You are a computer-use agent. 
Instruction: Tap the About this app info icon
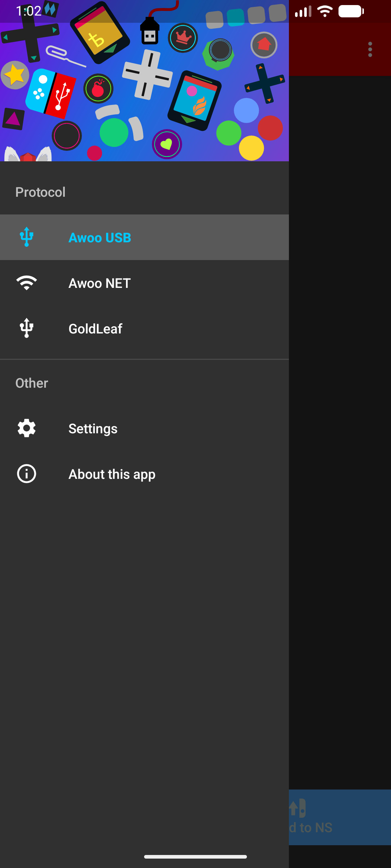pos(26,474)
